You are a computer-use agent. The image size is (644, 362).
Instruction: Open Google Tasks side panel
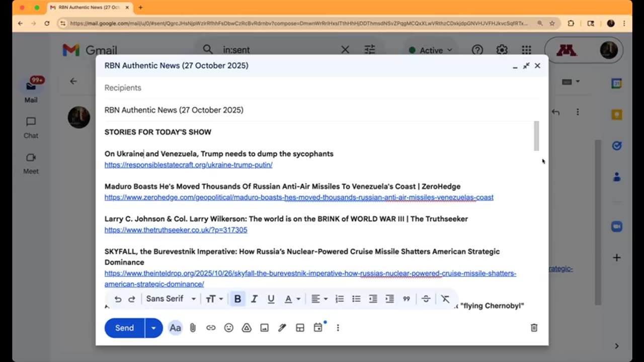[x=617, y=146]
